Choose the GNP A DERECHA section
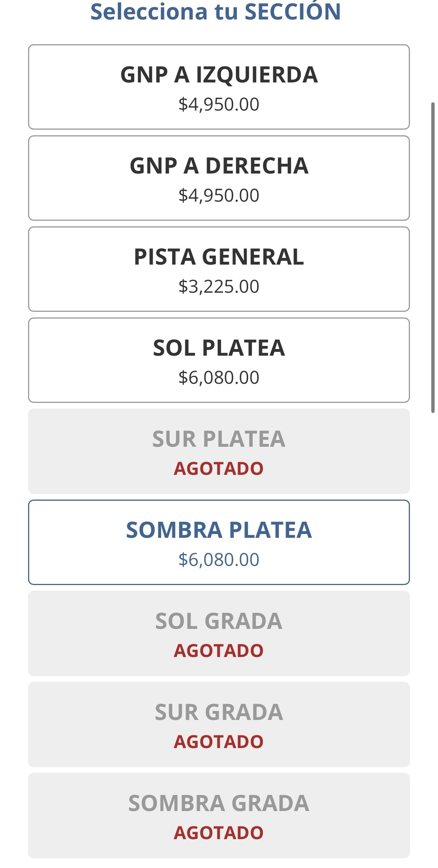The image size is (438, 868). (x=219, y=166)
